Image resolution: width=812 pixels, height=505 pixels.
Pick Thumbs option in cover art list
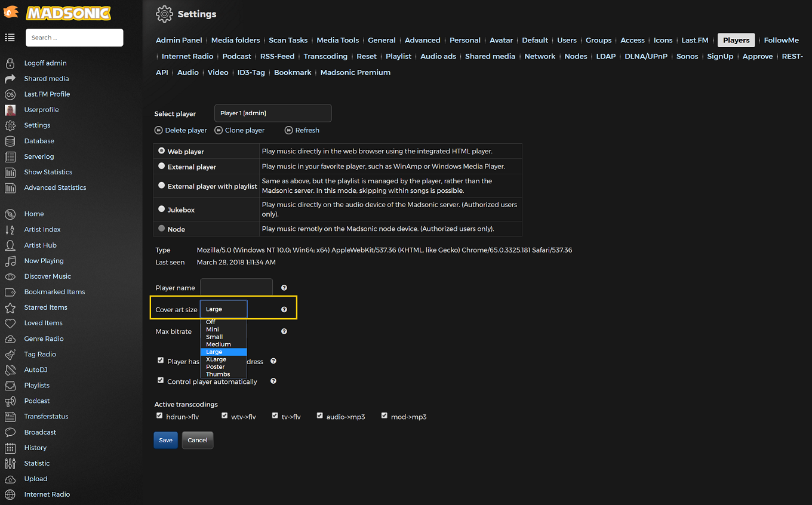218,374
